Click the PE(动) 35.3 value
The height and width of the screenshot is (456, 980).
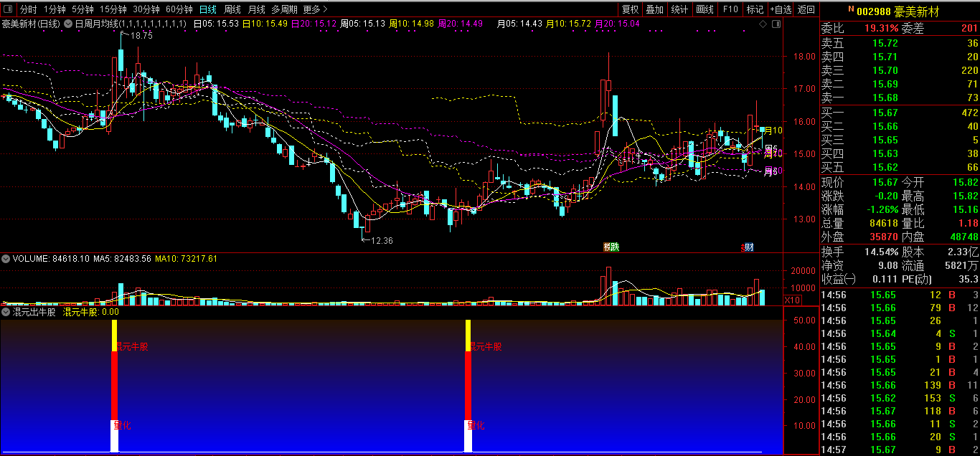coord(969,279)
